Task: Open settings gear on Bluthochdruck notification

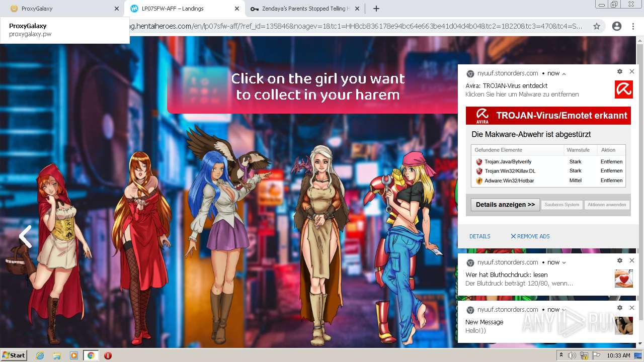Action: coord(620,260)
